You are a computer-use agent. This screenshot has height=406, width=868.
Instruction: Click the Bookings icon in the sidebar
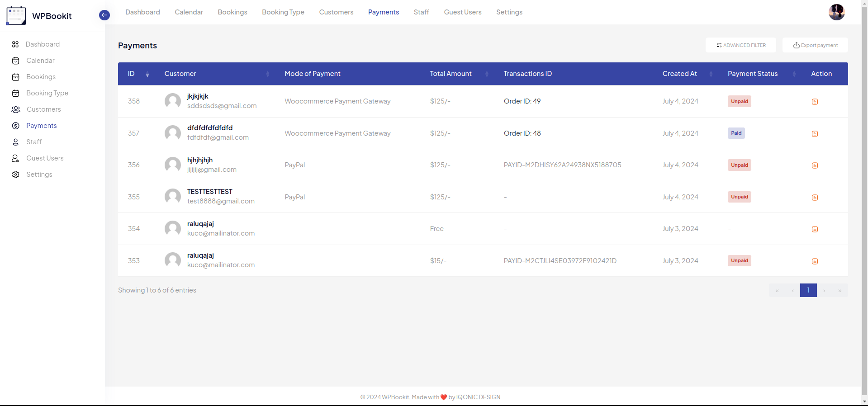(15, 77)
